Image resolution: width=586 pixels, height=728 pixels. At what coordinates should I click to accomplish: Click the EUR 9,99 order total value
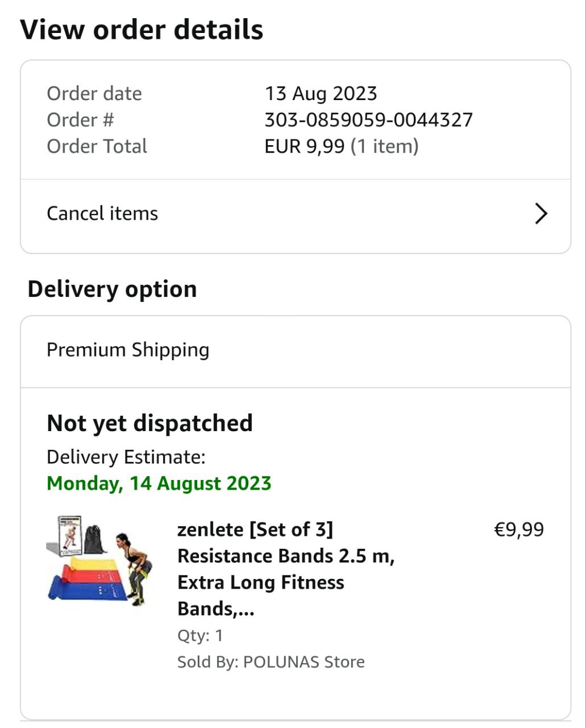click(x=305, y=146)
